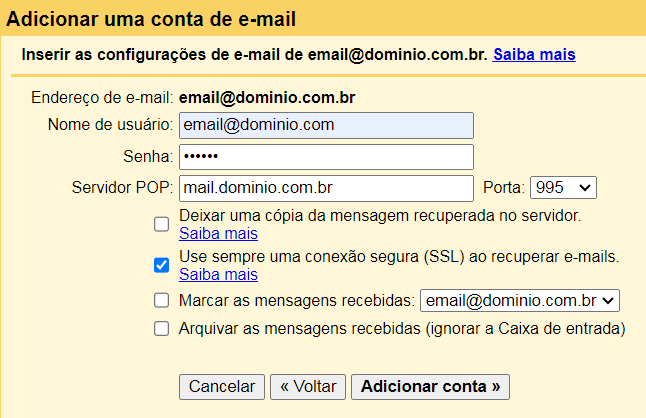Open the Saiba mais link in the header line

(534, 52)
